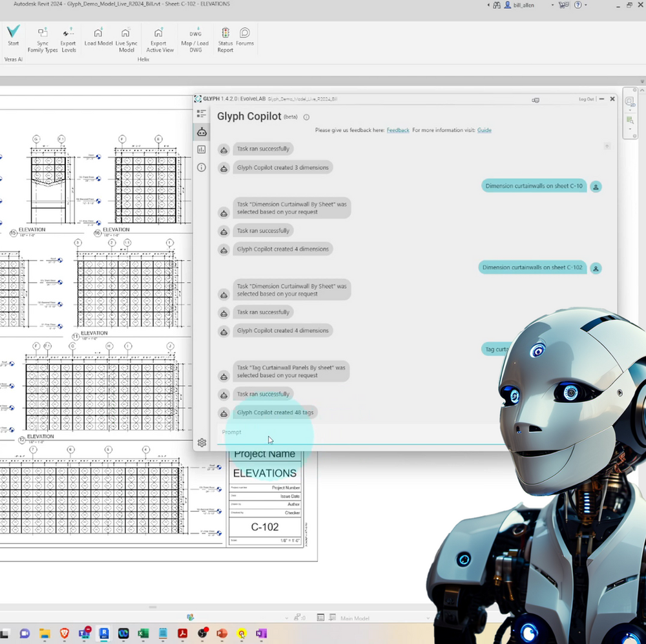Click the Revit search binoculars icon

click(497, 5)
